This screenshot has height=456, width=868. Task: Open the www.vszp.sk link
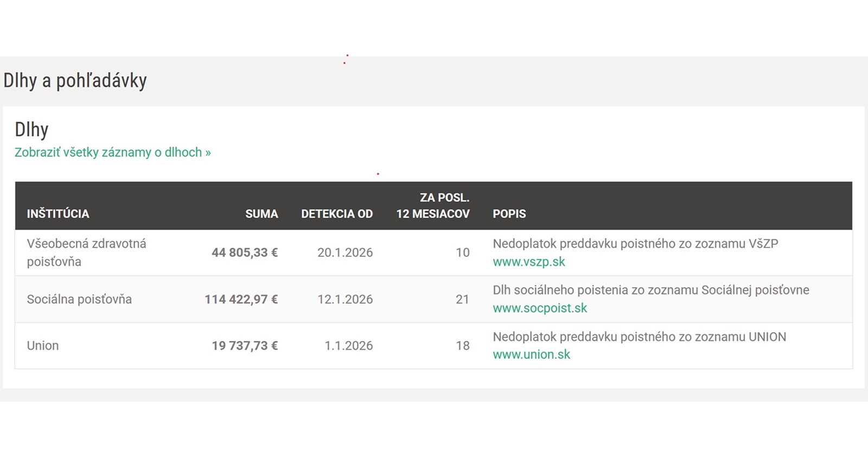tap(528, 262)
